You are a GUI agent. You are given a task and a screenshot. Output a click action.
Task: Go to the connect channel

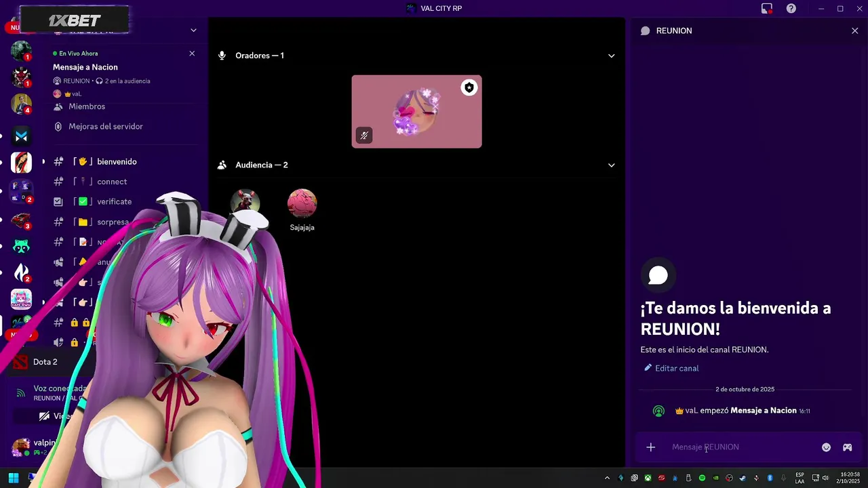[112, 182]
